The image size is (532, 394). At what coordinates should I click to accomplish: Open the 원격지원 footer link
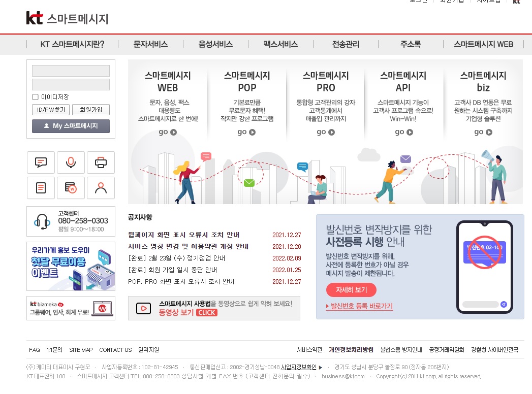pyautogui.click(x=148, y=350)
